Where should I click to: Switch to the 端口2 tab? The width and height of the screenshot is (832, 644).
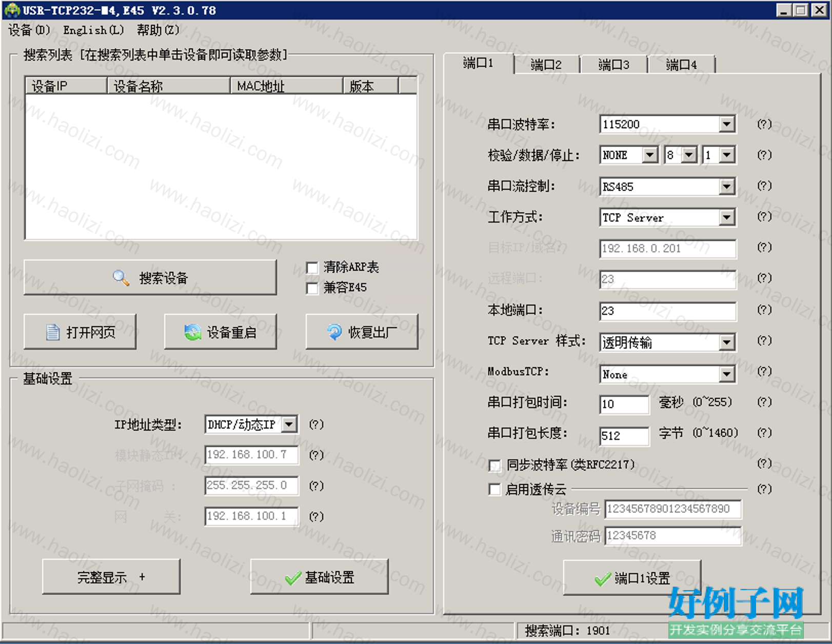(546, 65)
